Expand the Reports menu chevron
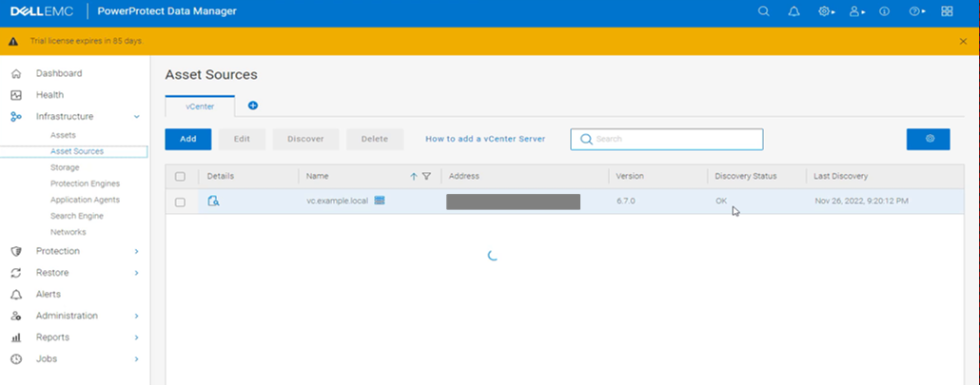This screenshot has width=980, height=385. point(137,337)
